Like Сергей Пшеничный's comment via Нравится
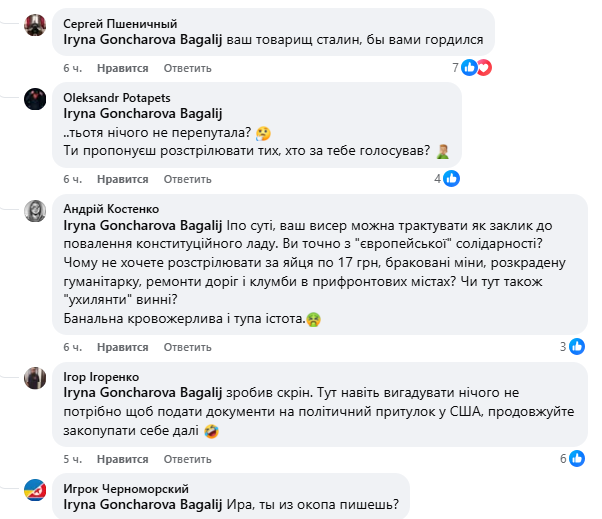 click(x=123, y=68)
